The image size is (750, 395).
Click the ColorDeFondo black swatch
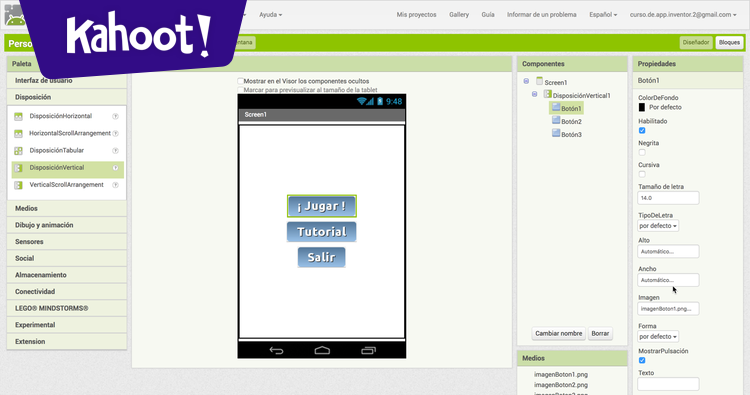[x=642, y=108]
